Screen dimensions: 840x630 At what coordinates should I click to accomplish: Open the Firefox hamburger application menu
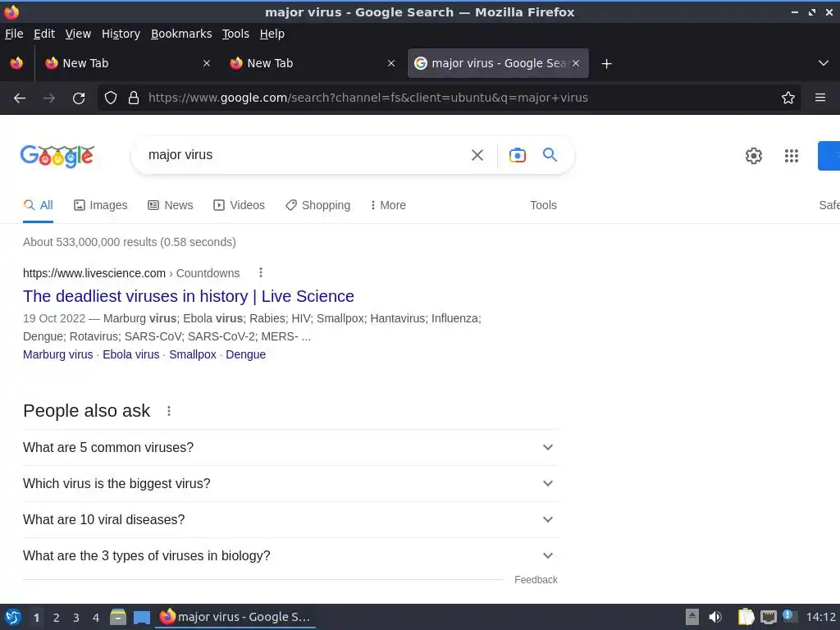coord(820,98)
